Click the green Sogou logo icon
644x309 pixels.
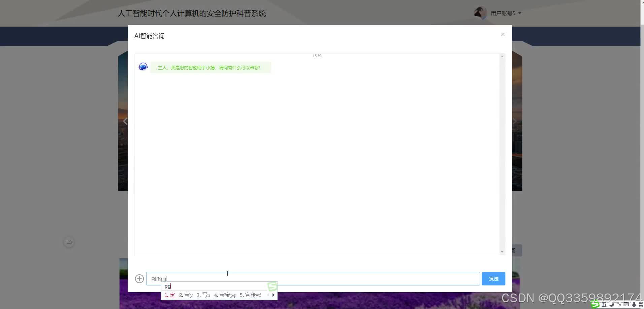[x=595, y=305]
